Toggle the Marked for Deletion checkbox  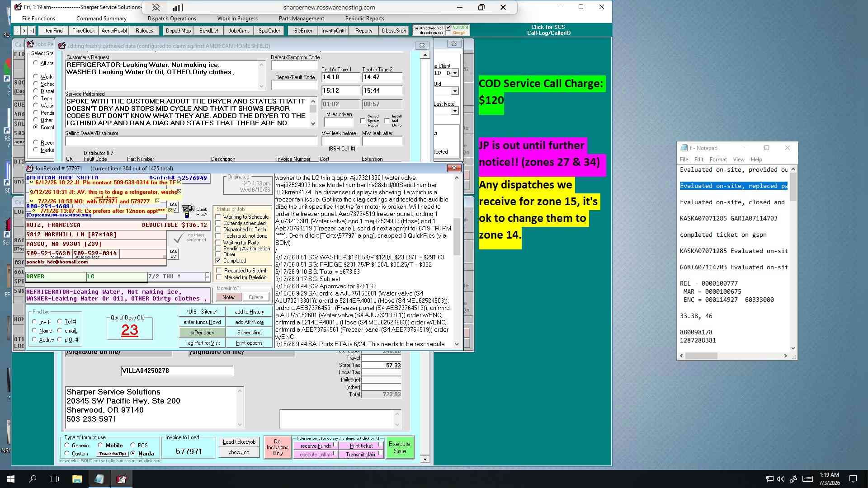(x=219, y=277)
